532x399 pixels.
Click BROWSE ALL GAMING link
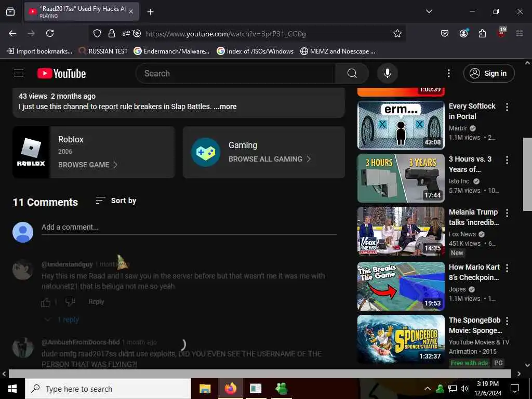coord(270,159)
